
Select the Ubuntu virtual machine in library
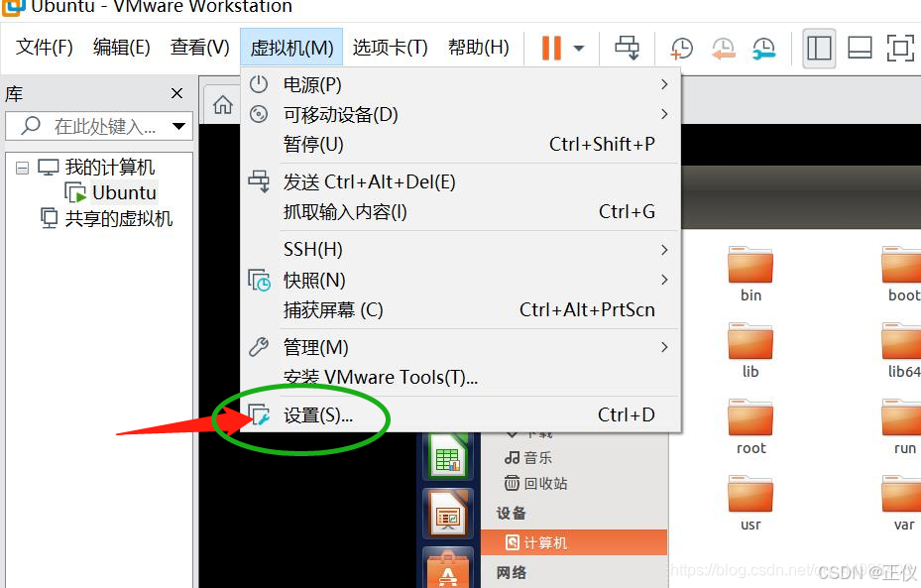pos(124,192)
